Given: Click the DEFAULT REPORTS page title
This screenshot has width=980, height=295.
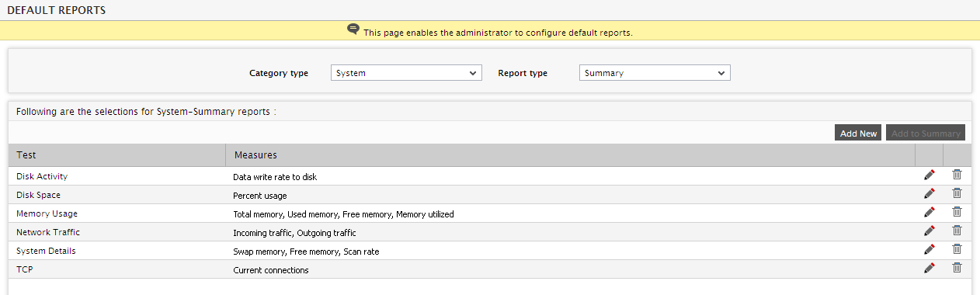Looking at the screenshot, I should (56, 10).
